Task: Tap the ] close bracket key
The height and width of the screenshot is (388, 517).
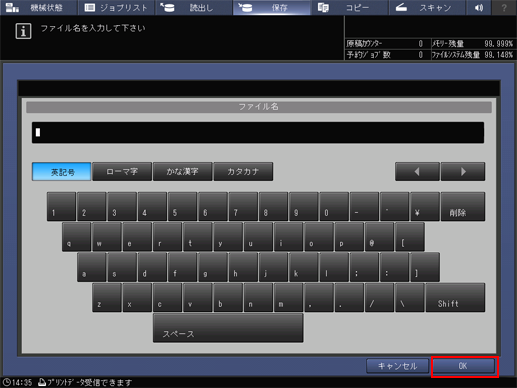Action: pyautogui.click(x=425, y=267)
